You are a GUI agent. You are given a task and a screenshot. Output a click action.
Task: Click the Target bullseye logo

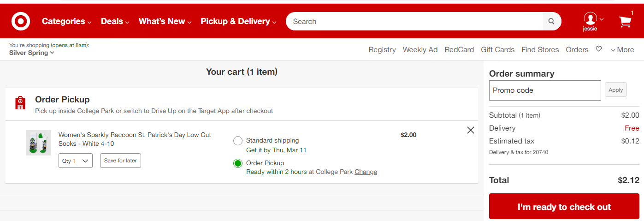(x=21, y=21)
